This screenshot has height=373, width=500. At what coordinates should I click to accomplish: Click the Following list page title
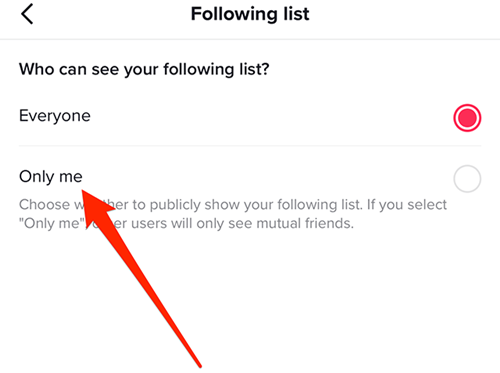tap(250, 14)
